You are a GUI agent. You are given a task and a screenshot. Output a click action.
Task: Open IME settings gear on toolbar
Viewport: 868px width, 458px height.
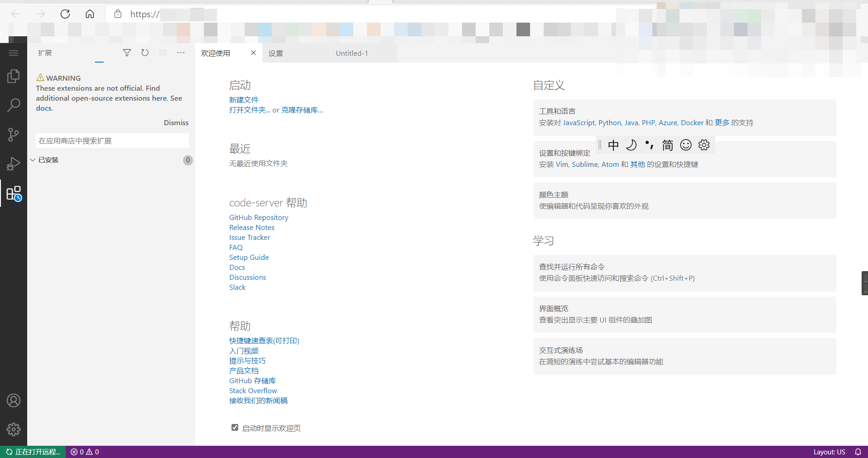tap(704, 145)
